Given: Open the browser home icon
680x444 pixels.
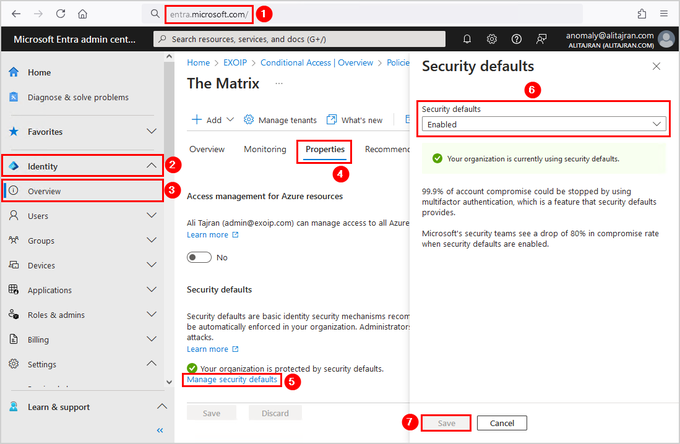Looking at the screenshot, I should coord(82,14).
